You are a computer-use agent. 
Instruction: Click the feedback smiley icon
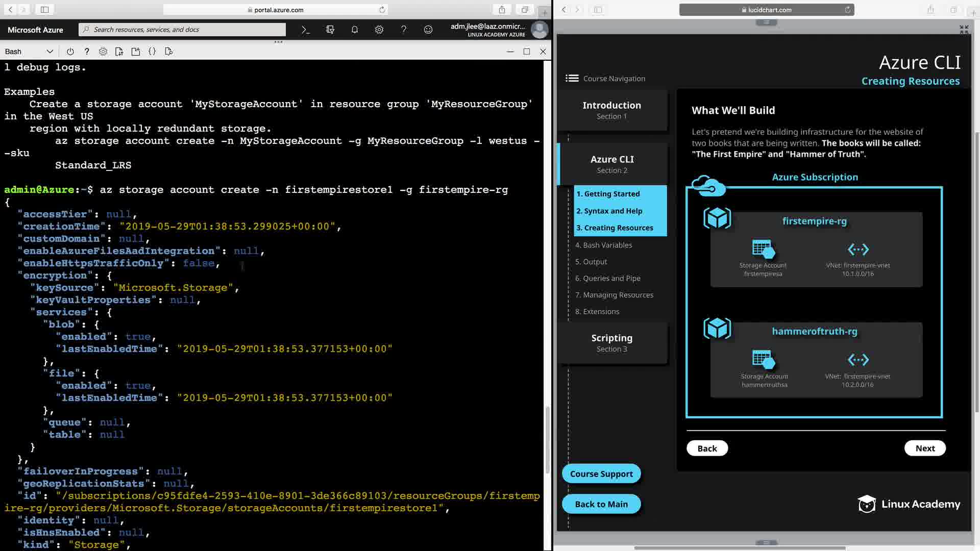[x=428, y=30]
